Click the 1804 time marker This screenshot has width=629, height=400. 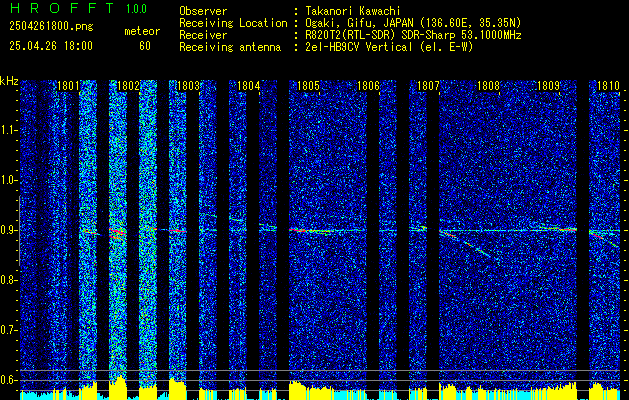[x=248, y=86]
